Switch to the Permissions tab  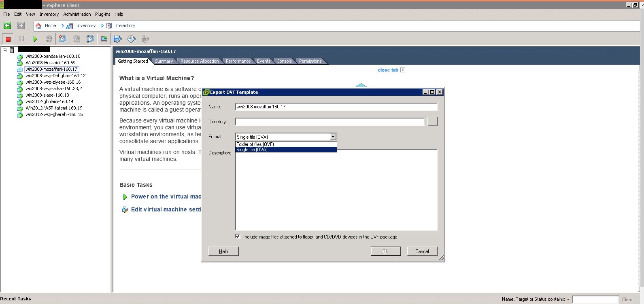click(310, 61)
